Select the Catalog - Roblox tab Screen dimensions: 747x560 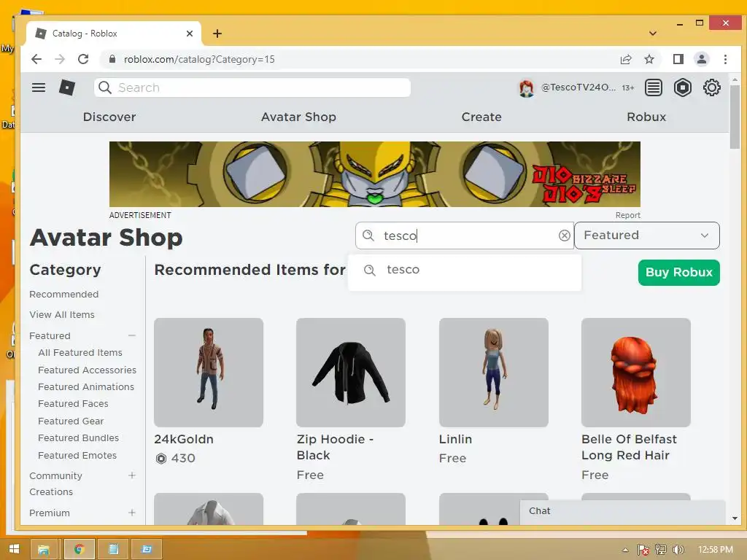[x=113, y=34]
